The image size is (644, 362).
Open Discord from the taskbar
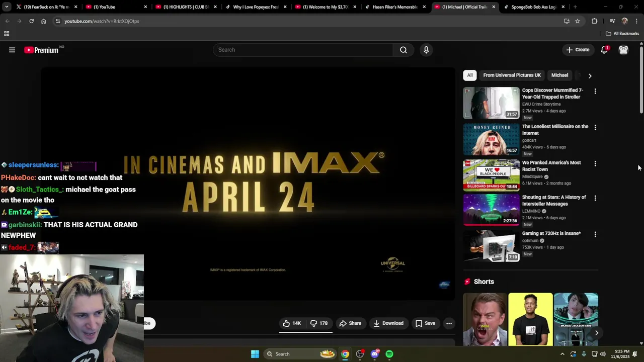click(374, 354)
